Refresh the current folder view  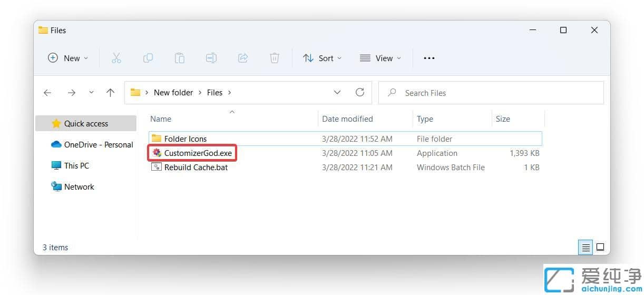(x=360, y=92)
